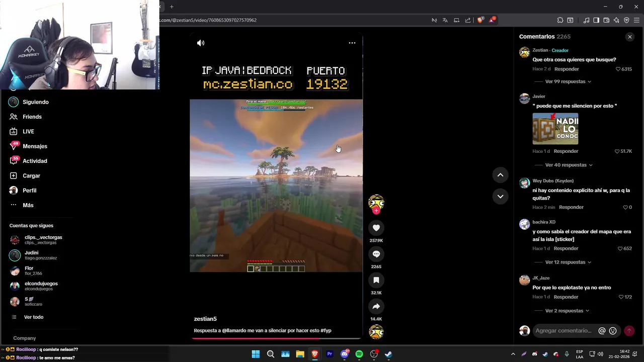Mute the TikTok video sound

[x=201, y=43]
